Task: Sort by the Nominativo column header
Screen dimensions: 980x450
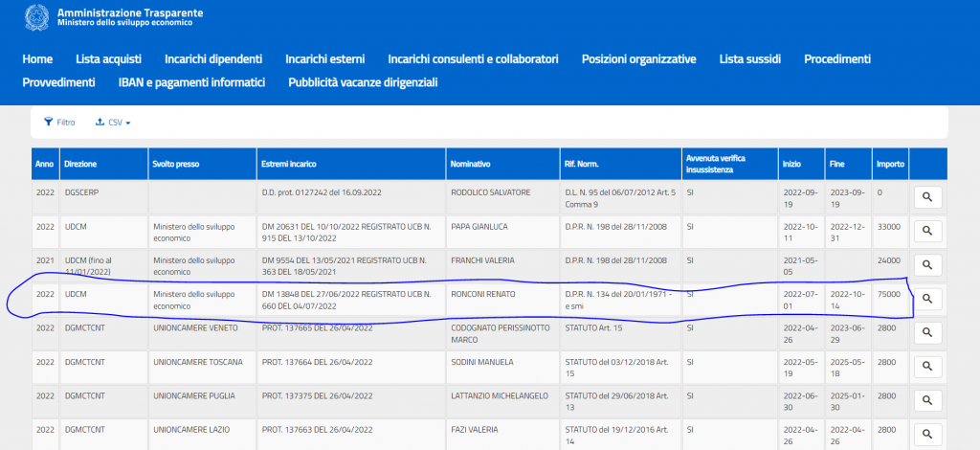Action: 470,164
